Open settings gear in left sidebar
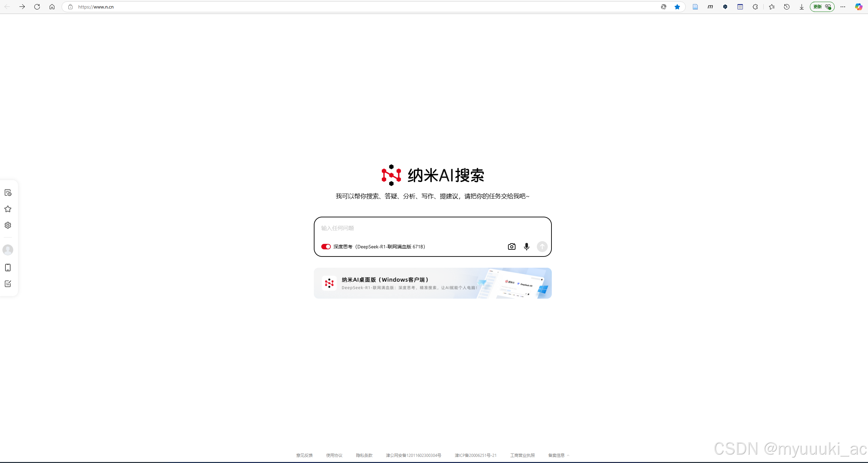868x463 pixels. click(8, 225)
